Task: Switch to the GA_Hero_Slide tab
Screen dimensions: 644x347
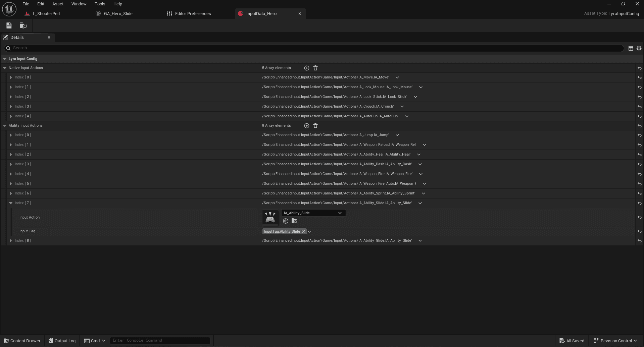Action: (x=118, y=14)
